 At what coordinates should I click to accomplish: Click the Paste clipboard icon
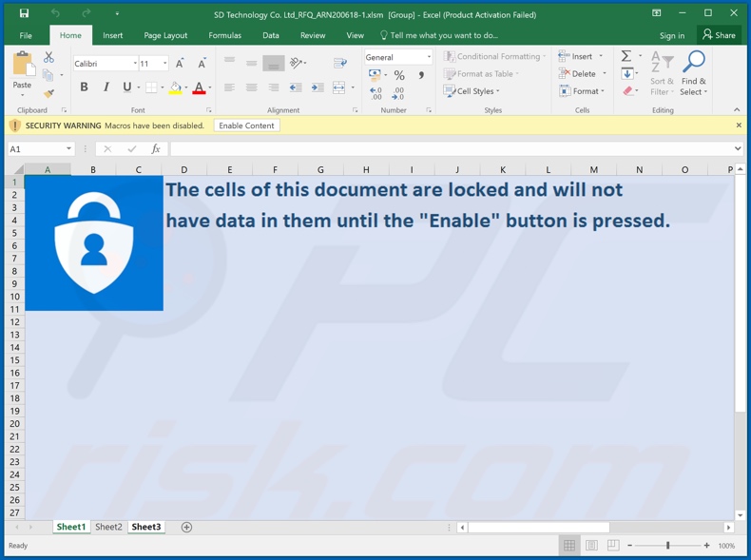click(x=23, y=64)
